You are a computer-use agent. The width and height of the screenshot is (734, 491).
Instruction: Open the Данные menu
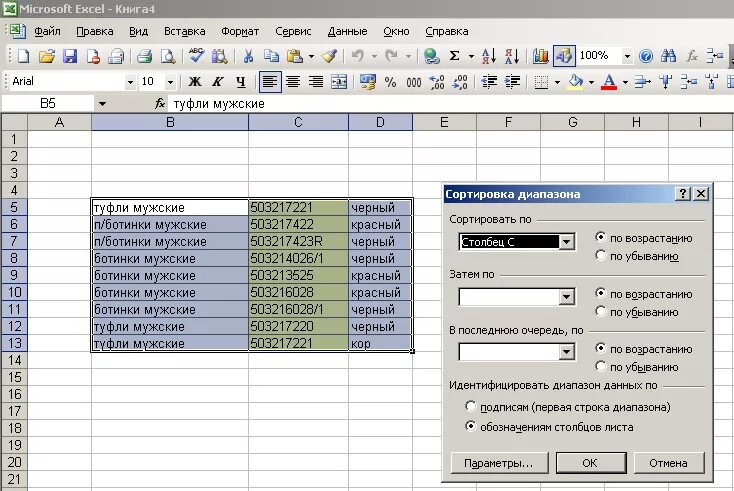[x=347, y=31]
